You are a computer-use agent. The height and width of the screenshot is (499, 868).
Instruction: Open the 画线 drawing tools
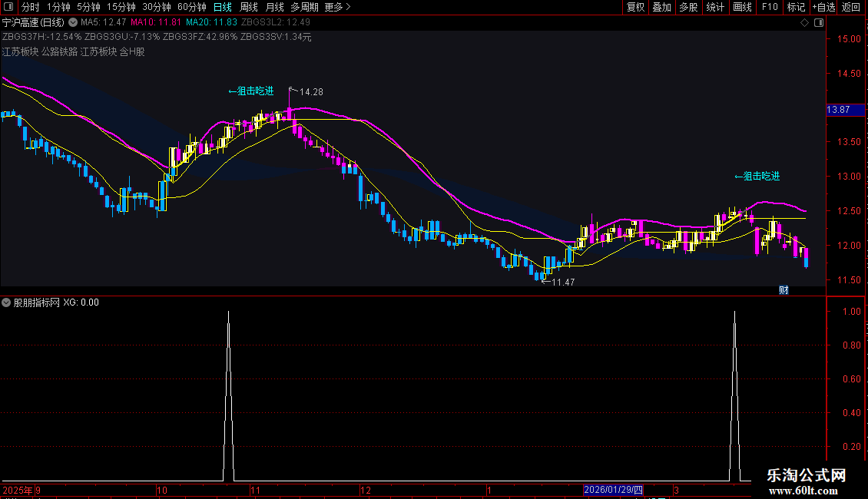pos(742,7)
